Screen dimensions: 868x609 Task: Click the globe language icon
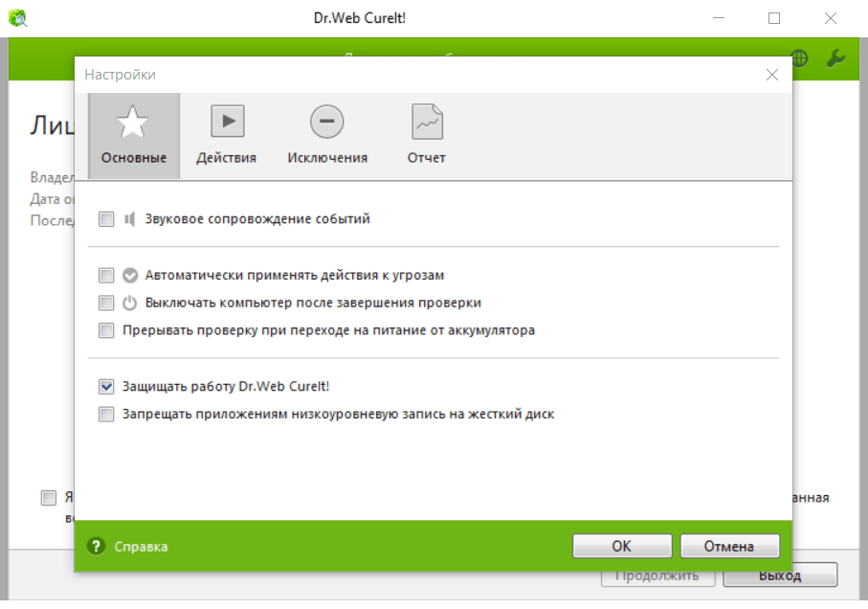click(799, 58)
